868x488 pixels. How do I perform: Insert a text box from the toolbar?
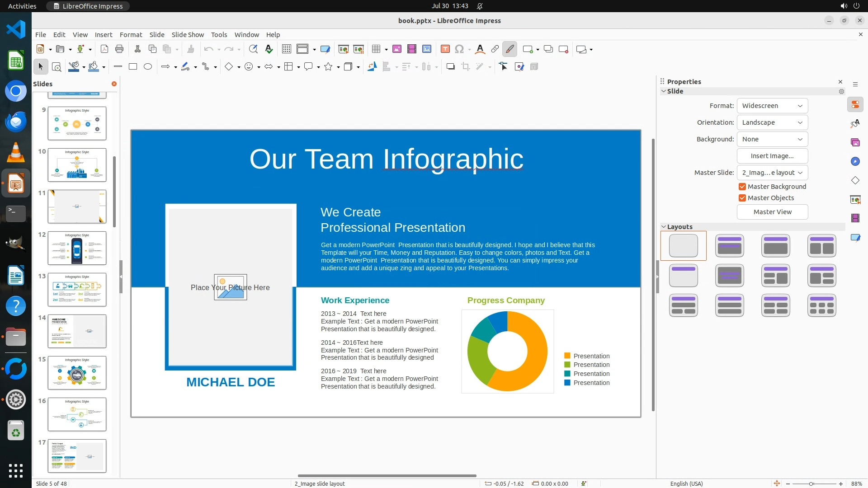click(445, 49)
